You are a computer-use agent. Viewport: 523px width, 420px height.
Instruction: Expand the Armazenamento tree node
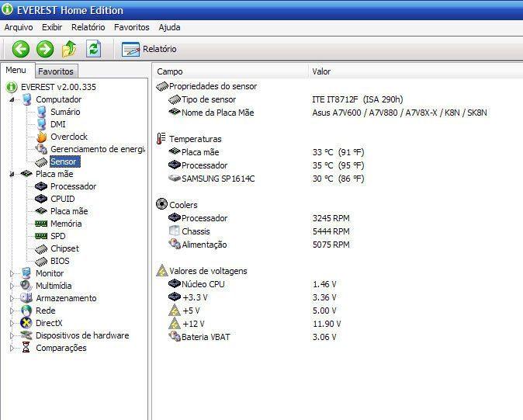13,298
